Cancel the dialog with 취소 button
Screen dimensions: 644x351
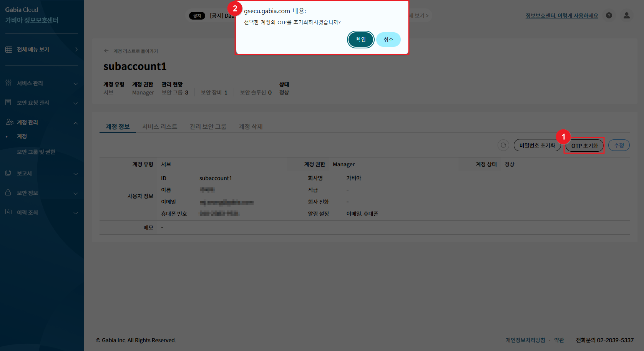pos(388,40)
